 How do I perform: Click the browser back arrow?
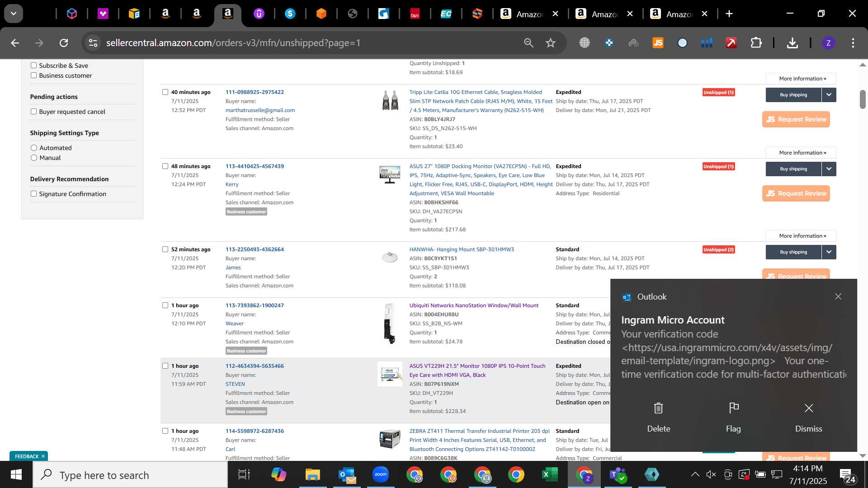pos(15,43)
